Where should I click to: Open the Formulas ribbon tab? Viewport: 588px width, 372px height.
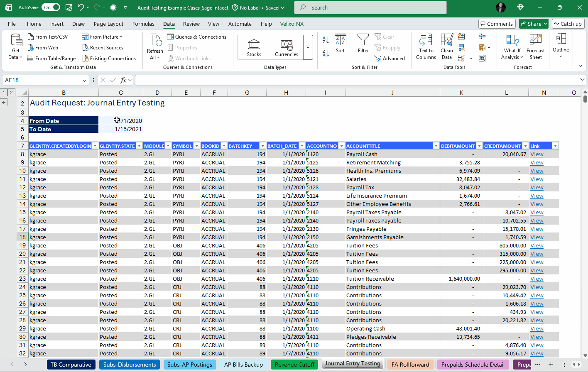143,24
